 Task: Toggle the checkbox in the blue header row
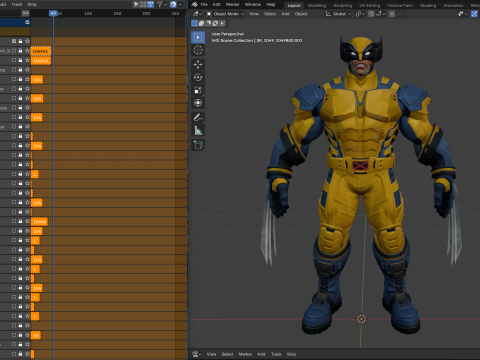27,22
